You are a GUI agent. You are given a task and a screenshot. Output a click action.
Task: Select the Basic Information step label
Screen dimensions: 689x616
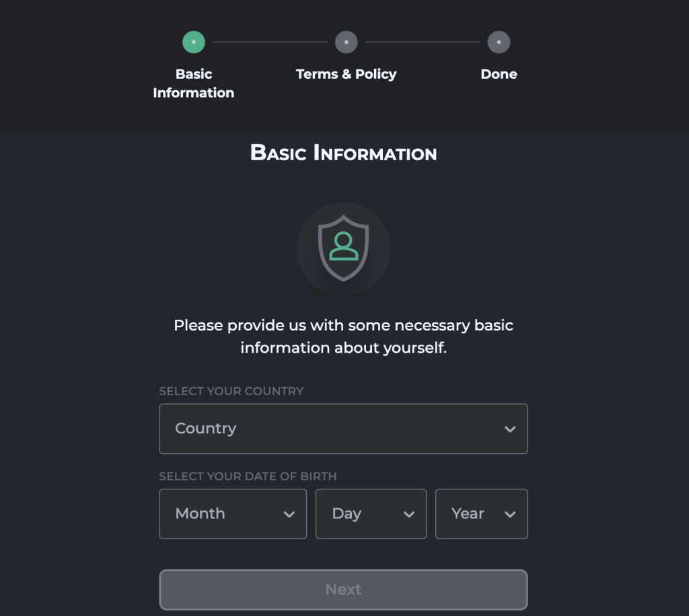click(x=194, y=83)
